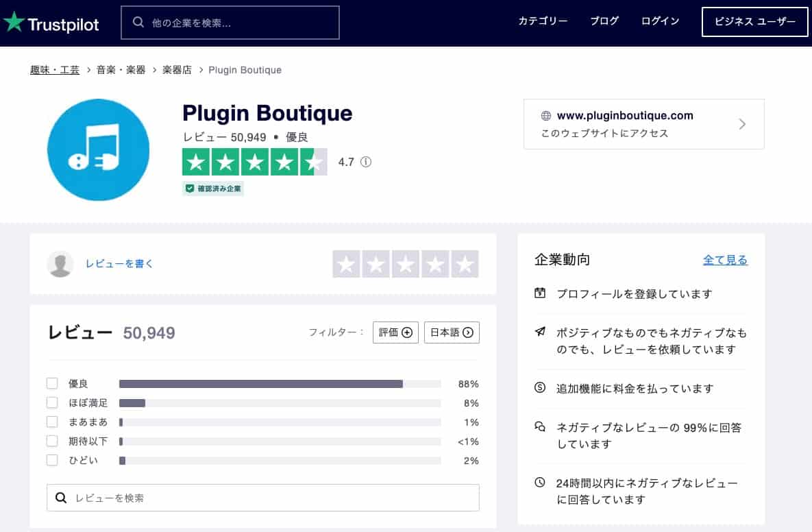Viewport: 812px width, 532px height.
Task: Click the 88% 優良 rating bar
Action: [x=280, y=384]
